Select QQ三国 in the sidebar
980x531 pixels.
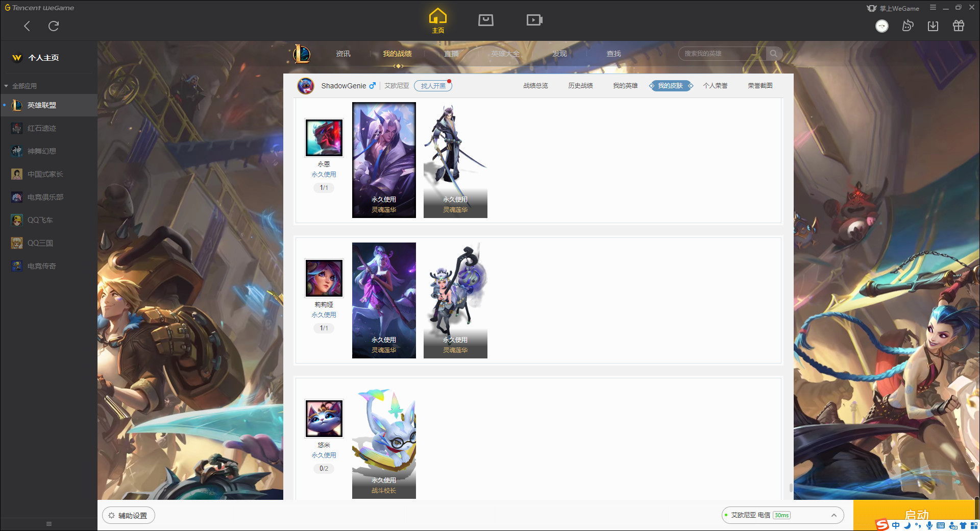48,243
